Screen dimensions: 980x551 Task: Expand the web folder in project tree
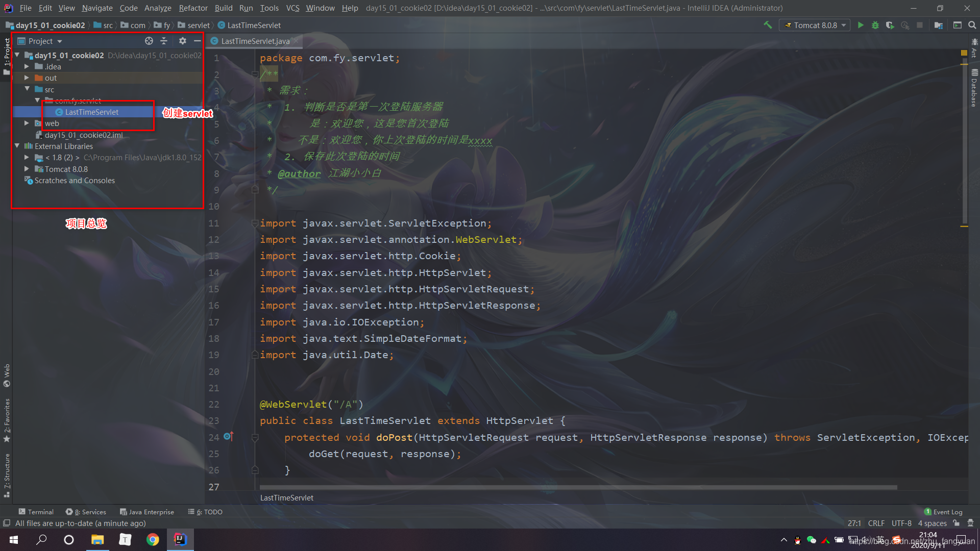click(26, 123)
